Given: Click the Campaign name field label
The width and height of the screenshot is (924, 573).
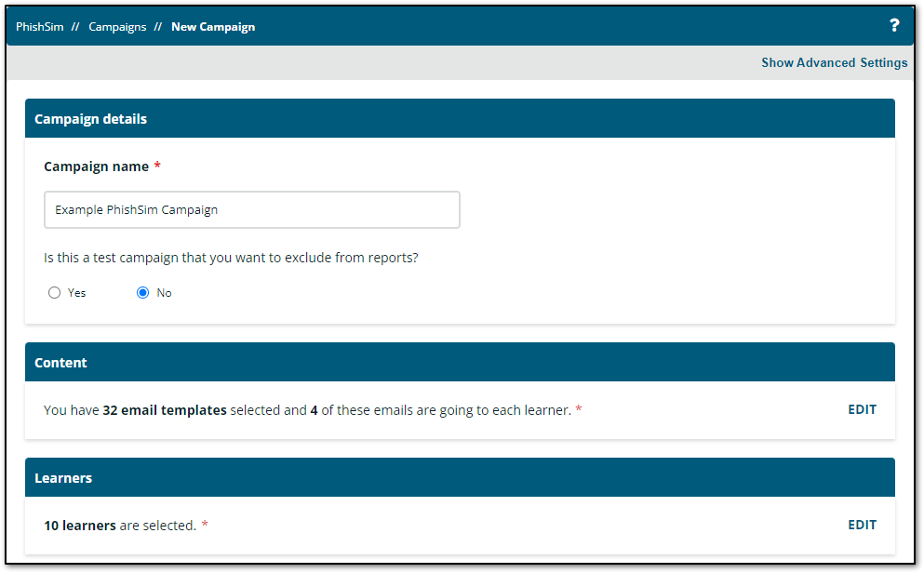Looking at the screenshot, I should 96,167.
